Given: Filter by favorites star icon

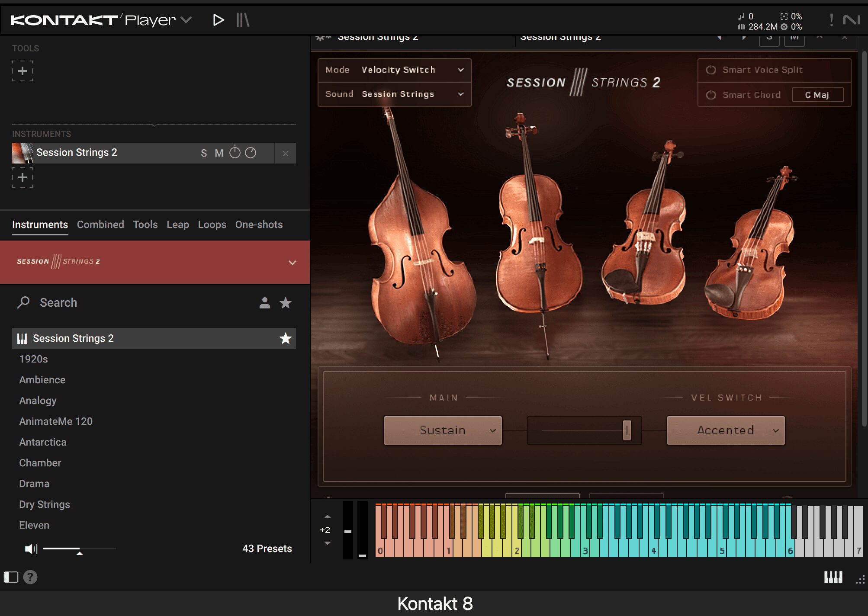Looking at the screenshot, I should [286, 303].
